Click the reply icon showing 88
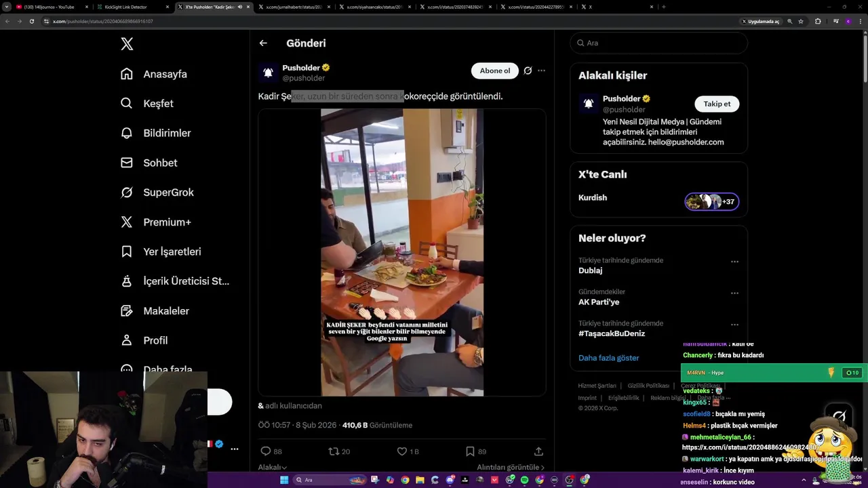Viewport: 868px width, 488px height. click(x=266, y=451)
